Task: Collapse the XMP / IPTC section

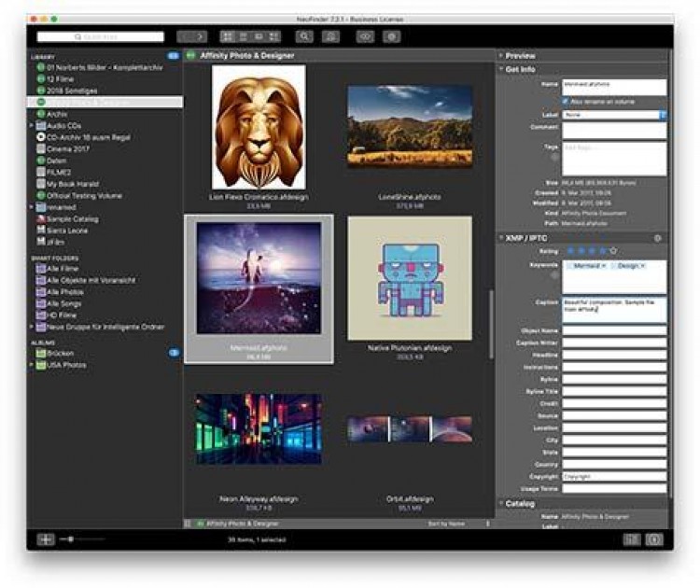Action: point(501,238)
